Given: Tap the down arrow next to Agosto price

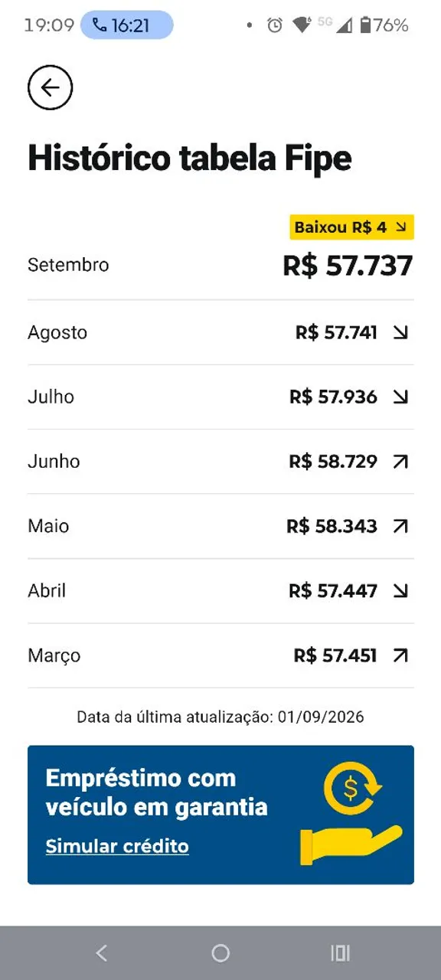Looking at the screenshot, I should [400, 332].
